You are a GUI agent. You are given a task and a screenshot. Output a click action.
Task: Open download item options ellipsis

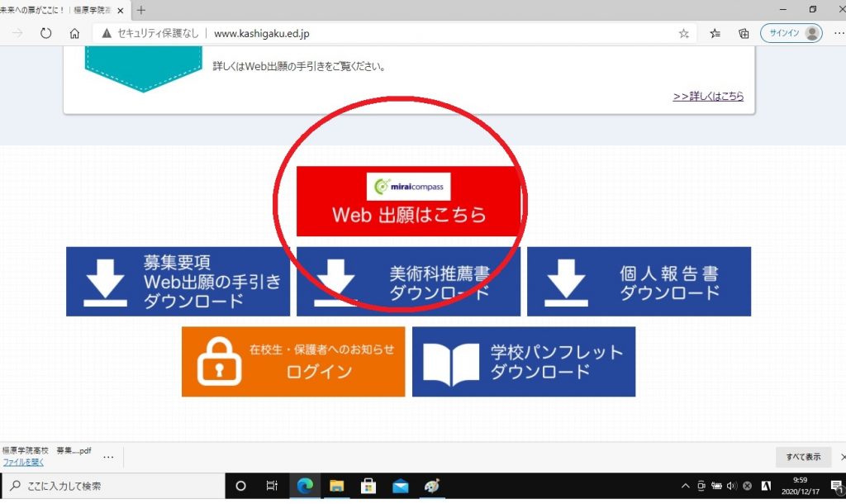108,457
